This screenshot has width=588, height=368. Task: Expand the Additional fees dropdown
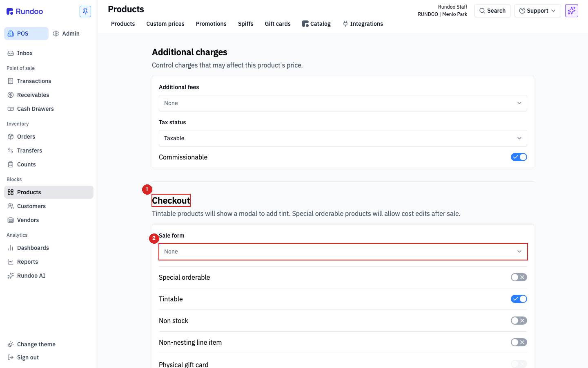343,103
